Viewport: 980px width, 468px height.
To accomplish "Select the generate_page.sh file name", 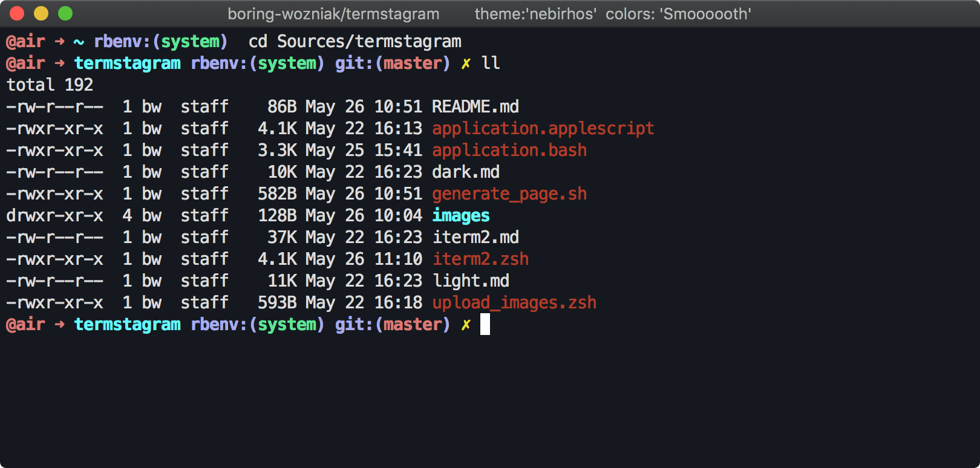I will click(509, 194).
